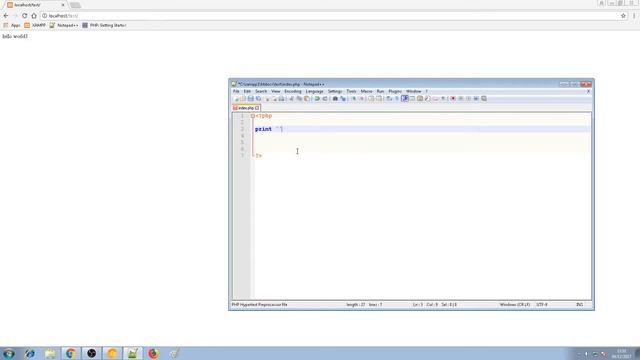
Task: Click the Windows Start button
Action: 9,353
